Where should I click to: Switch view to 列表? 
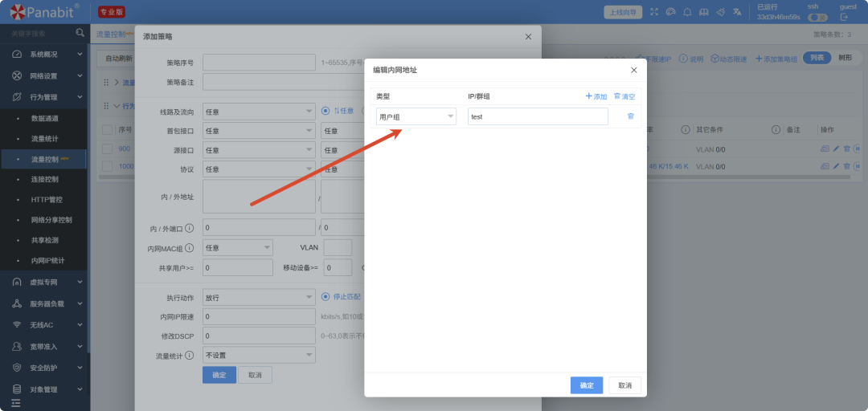pos(817,58)
